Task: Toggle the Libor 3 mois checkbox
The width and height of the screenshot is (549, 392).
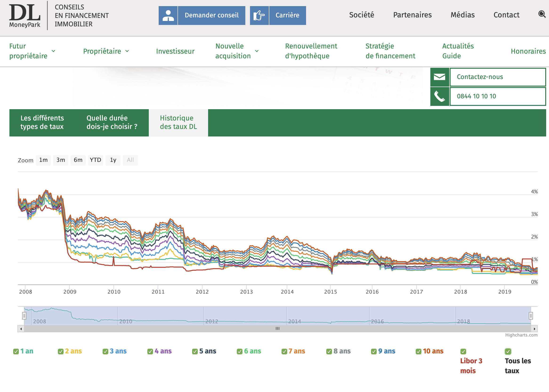Action: pos(463,352)
